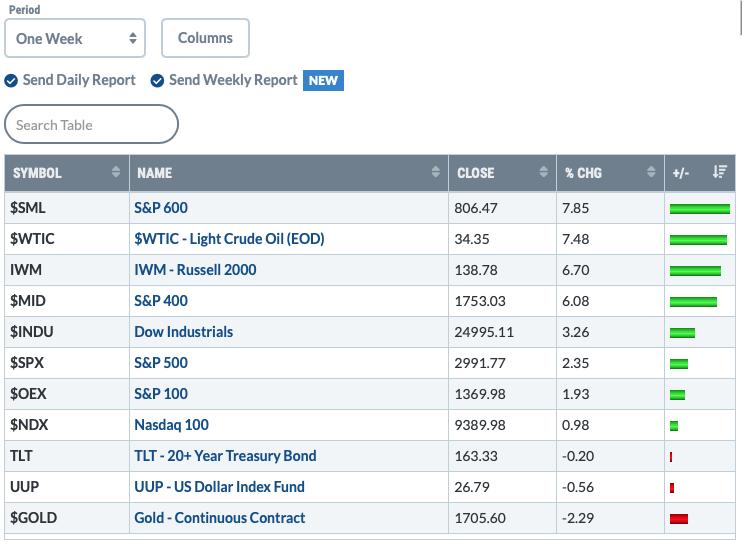Open the Gold - Continuous Contract link
This screenshot has height=544, width=742.
coord(220,518)
